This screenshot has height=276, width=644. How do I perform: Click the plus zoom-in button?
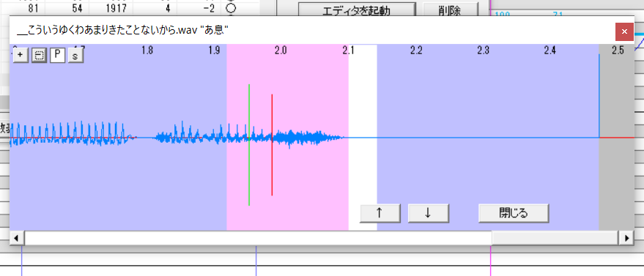(21, 56)
